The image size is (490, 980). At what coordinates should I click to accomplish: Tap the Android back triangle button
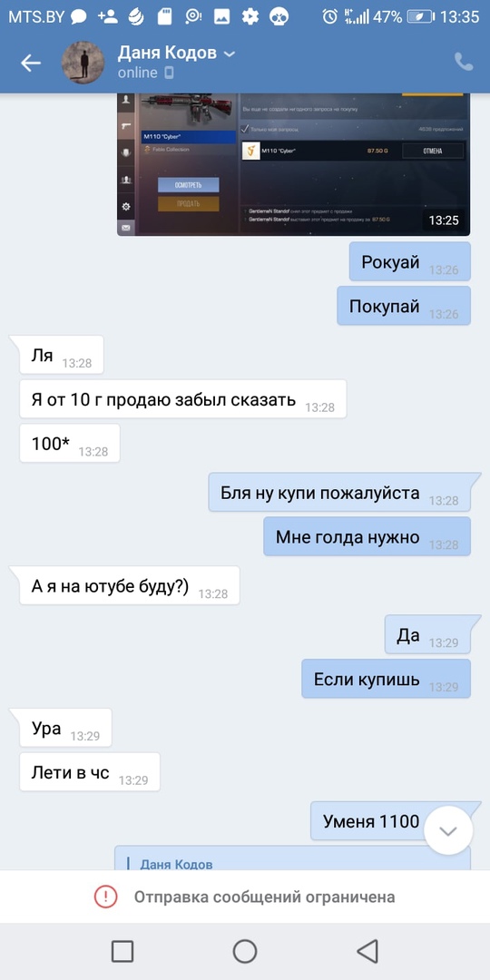tap(367, 951)
